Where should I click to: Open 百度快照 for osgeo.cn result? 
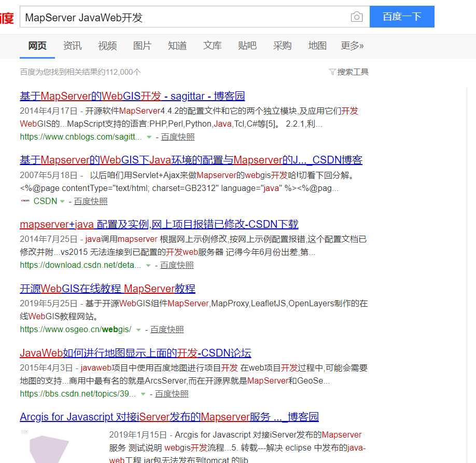click(167, 329)
